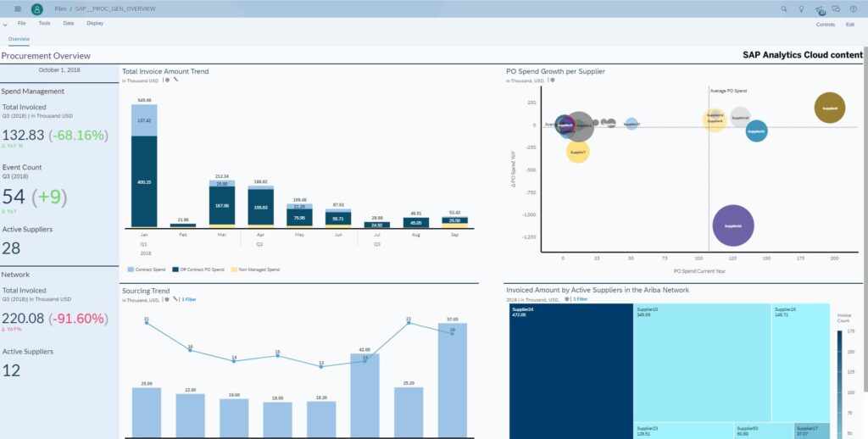Open the help question mark icon
Screen dimensions: 868x439
pos(853,8)
